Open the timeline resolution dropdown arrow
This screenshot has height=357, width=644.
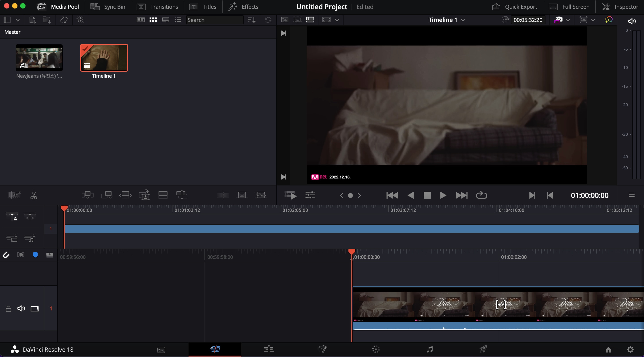[x=568, y=20]
